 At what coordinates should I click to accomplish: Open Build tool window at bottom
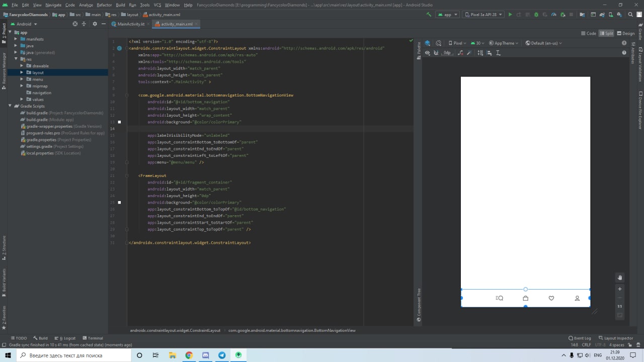pos(40,338)
